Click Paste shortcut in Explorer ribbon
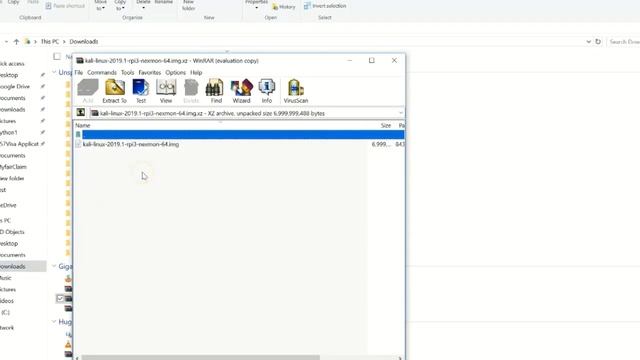This screenshot has height=360, width=640. (x=65, y=6)
